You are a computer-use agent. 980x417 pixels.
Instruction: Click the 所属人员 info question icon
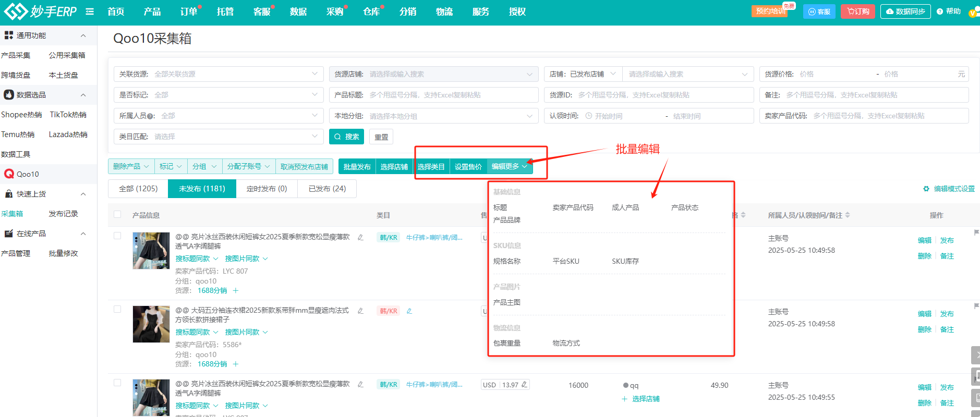(150, 116)
